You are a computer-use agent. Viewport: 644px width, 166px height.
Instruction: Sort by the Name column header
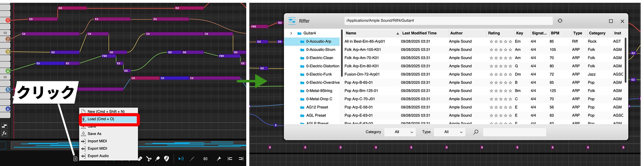click(372, 33)
